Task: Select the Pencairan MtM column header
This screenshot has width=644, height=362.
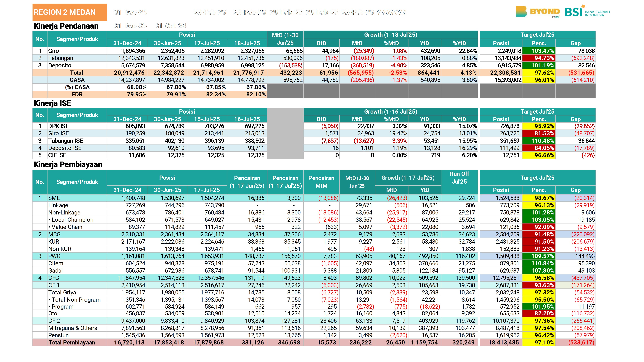Action: 321,182
